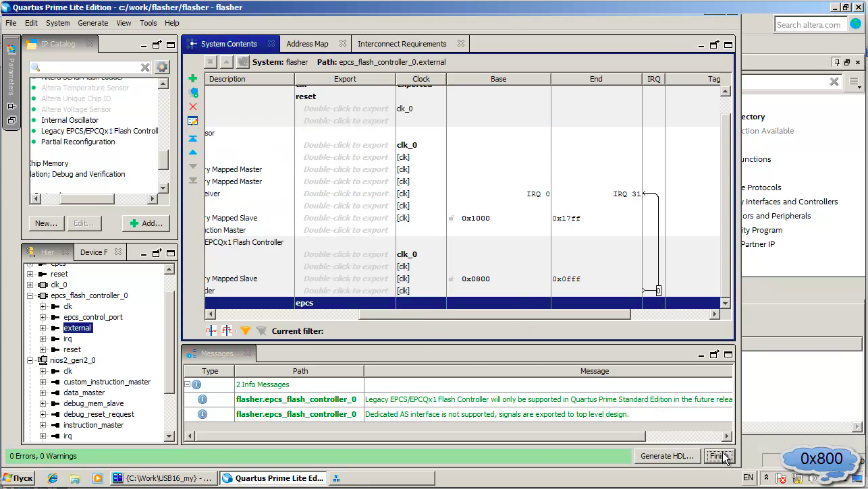Image resolution: width=868 pixels, height=489 pixels.
Task: Expand the clk_0 tree node
Action: click(x=30, y=285)
